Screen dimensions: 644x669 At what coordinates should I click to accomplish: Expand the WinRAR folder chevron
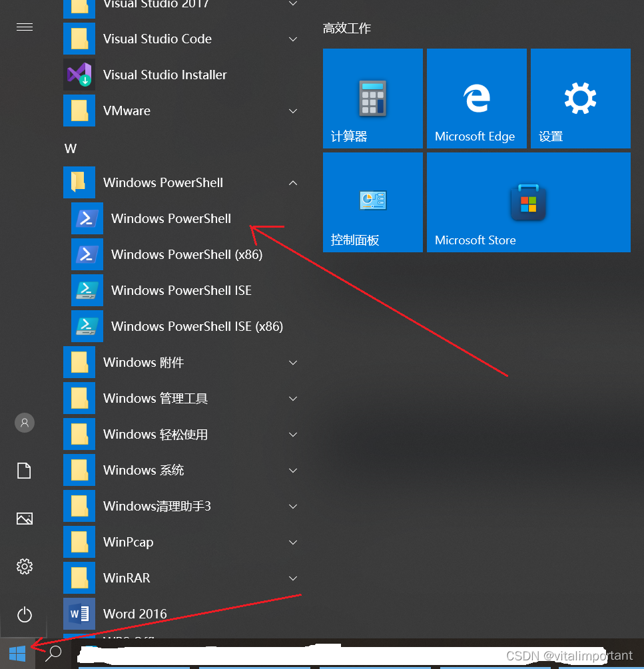click(293, 578)
